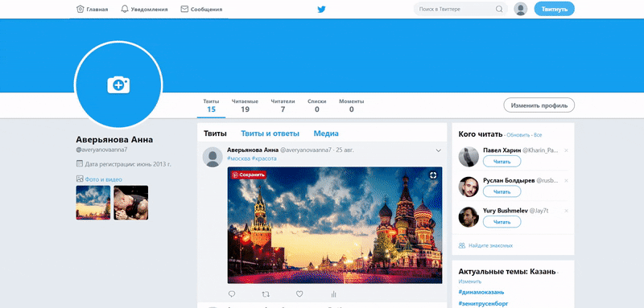Open the Red Square tweet image

[335, 225]
